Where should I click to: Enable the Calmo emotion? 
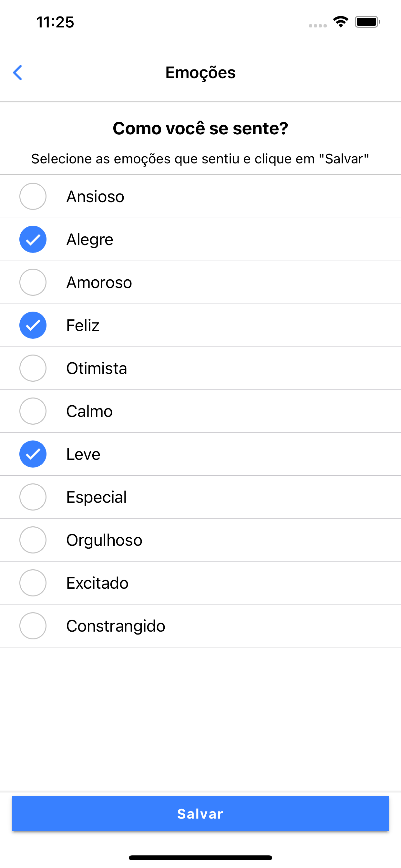tap(33, 411)
